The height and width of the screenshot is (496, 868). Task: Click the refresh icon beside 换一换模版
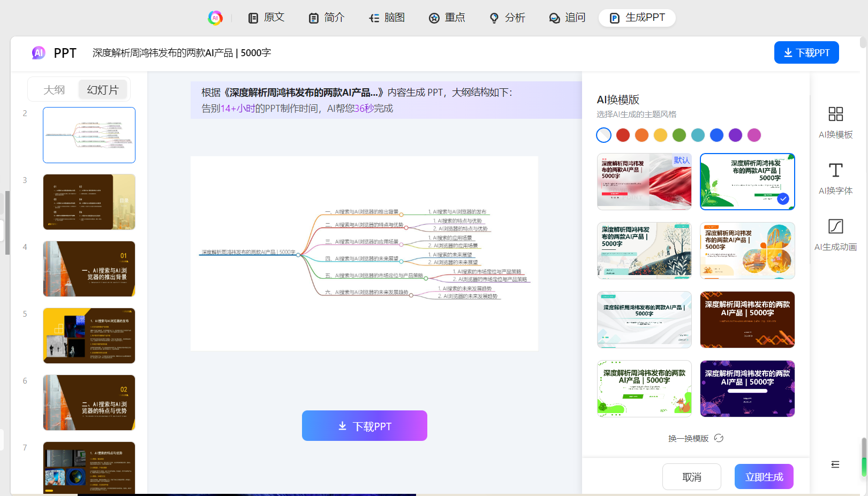coord(719,438)
